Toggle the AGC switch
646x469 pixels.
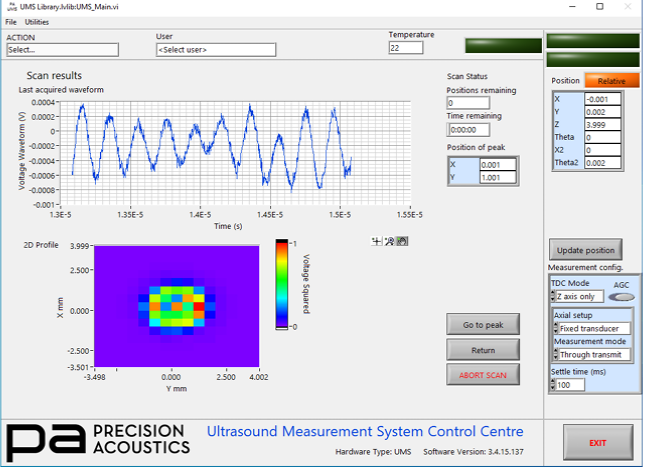[621, 297]
